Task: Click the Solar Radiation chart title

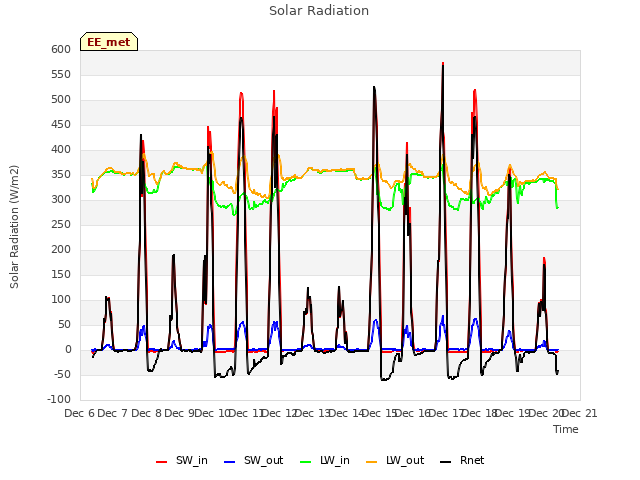Action: click(319, 11)
